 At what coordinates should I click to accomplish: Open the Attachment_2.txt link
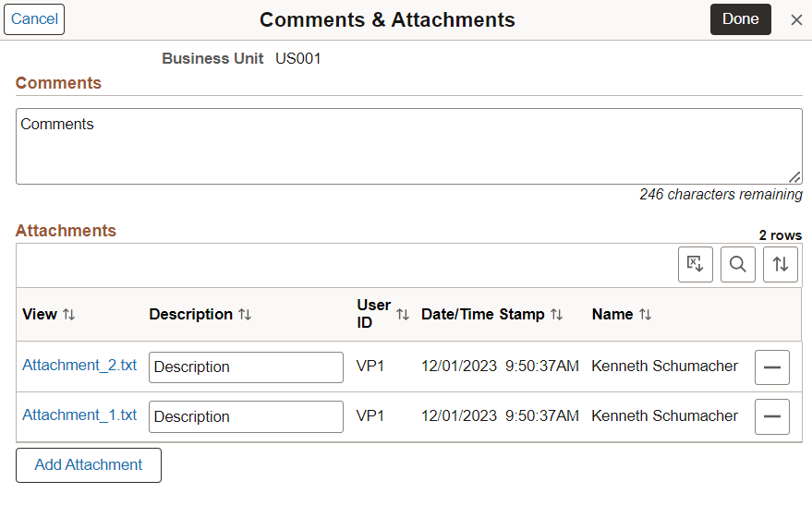tap(79, 366)
